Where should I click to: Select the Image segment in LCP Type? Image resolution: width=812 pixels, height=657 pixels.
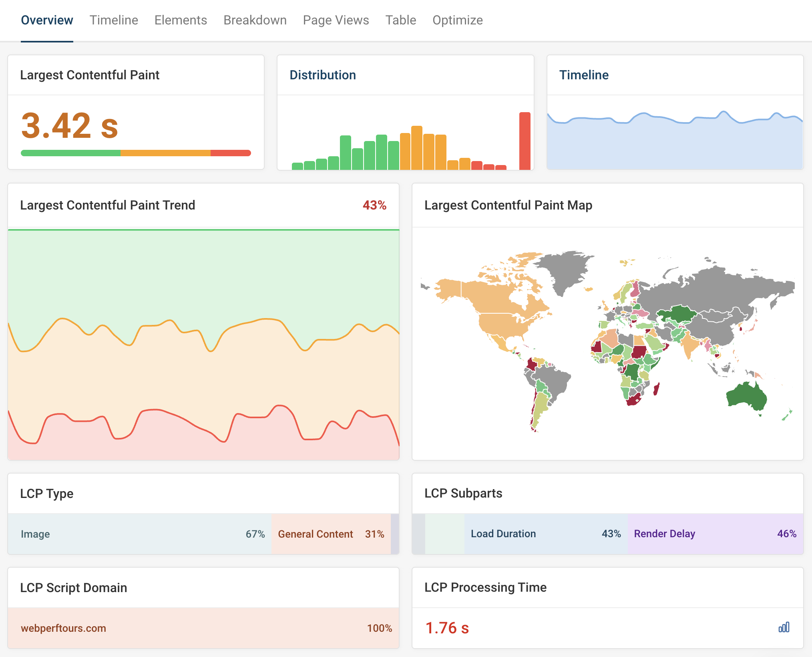point(139,534)
